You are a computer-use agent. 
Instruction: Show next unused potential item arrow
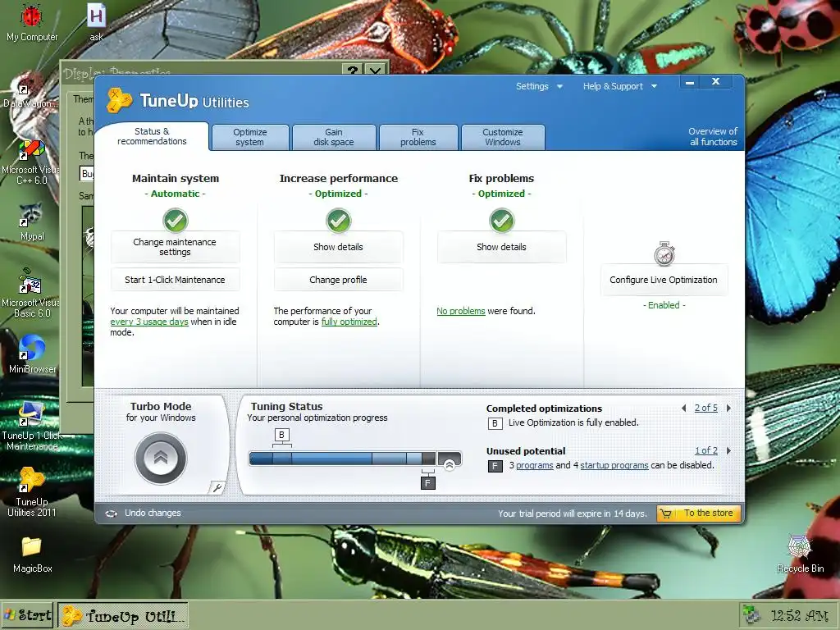728,451
